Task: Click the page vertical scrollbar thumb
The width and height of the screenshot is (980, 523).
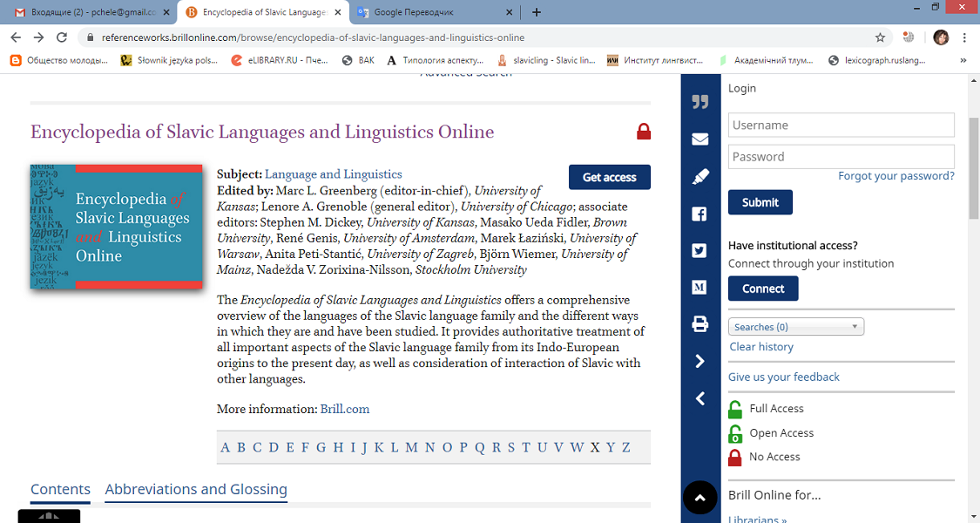Action: click(974, 167)
